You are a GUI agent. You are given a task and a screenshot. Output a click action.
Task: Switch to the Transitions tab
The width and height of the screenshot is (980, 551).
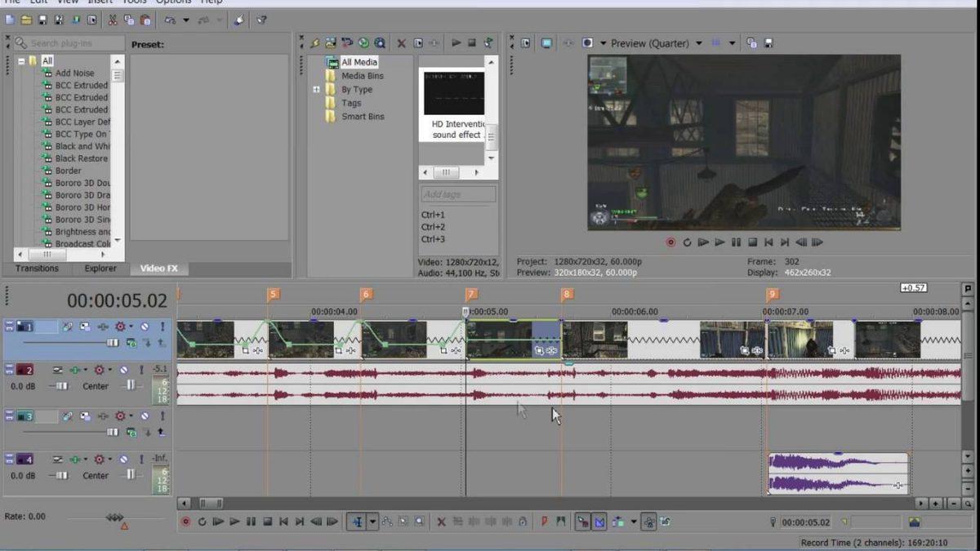click(x=37, y=269)
